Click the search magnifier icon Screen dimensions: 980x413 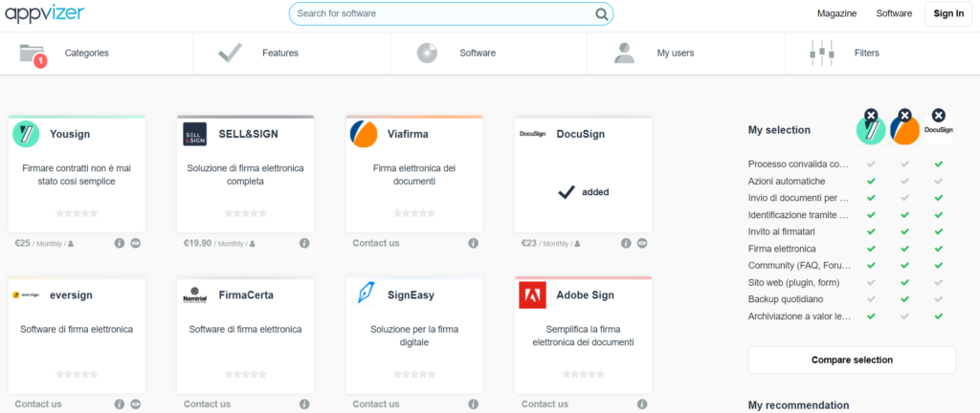tap(601, 13)
